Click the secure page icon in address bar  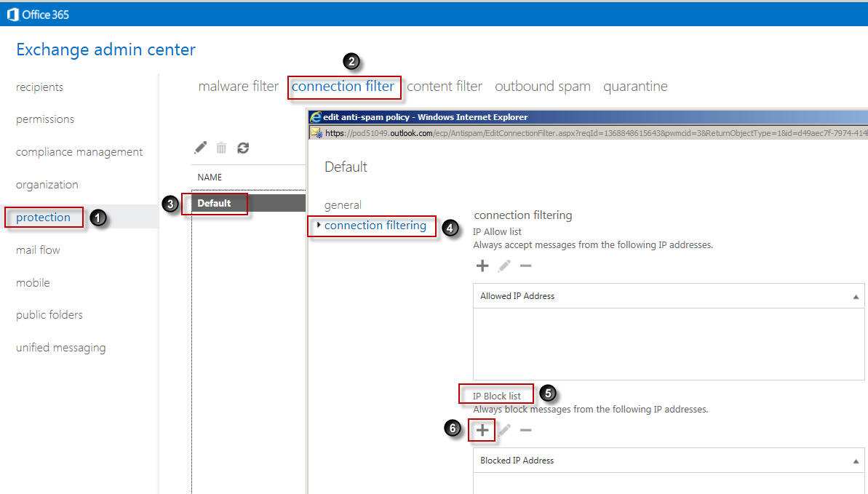tap(316, 133)
